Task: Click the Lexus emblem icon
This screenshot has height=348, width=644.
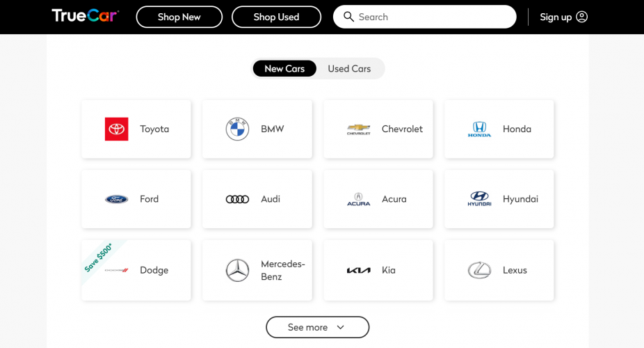Action: 479,270
